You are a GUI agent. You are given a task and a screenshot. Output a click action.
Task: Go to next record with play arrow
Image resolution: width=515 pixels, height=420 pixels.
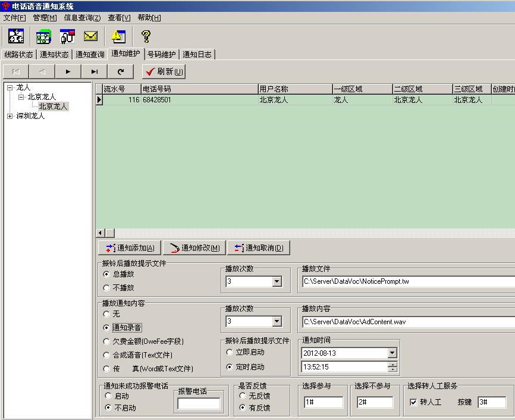point(68,71)
